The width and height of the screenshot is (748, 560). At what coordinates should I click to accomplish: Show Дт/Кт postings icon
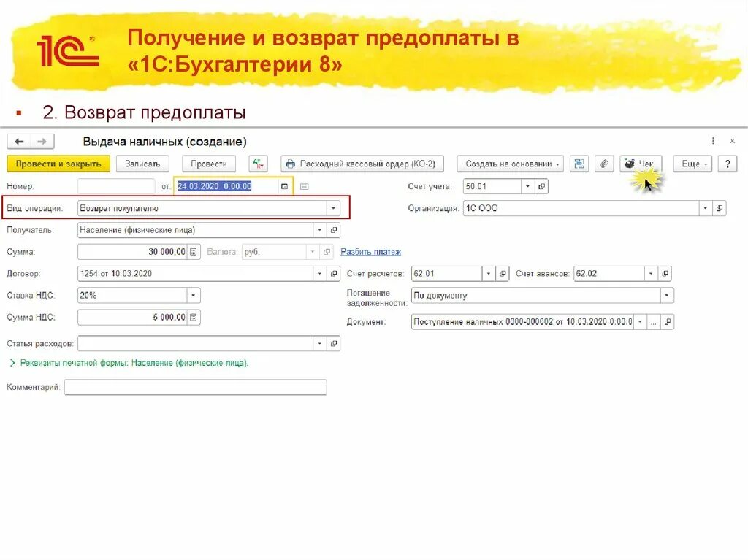(x=258, y=164)
